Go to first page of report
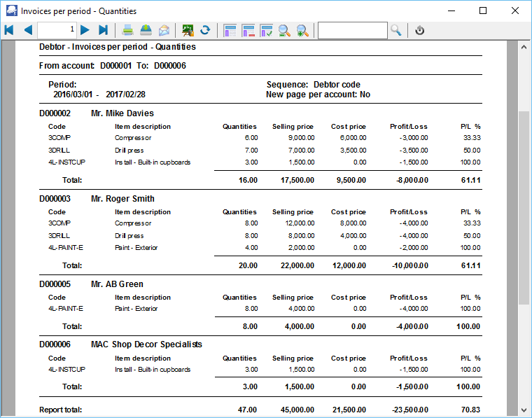 pyautogui.click(x=9, y=30)
